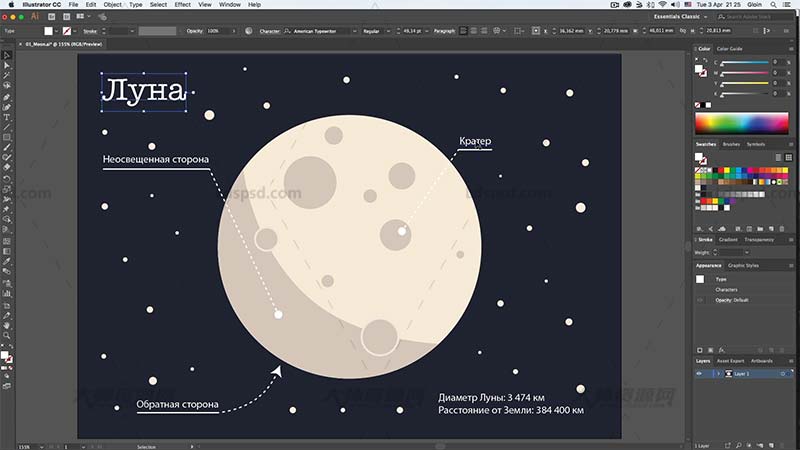The height and width of the screenshot is (450, 800).
Task: Adjust the Cyan slider in Color panel
Action: pos(745,63)
